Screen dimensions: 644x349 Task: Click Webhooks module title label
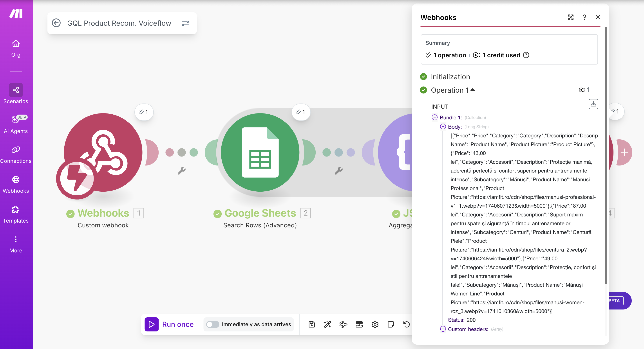pos(103,213)
